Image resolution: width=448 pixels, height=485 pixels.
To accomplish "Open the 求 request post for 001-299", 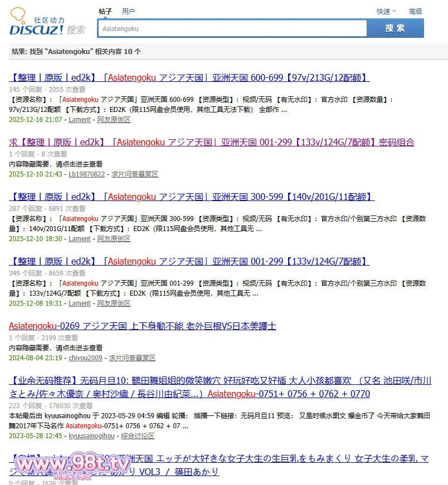I will coord(212,142).
